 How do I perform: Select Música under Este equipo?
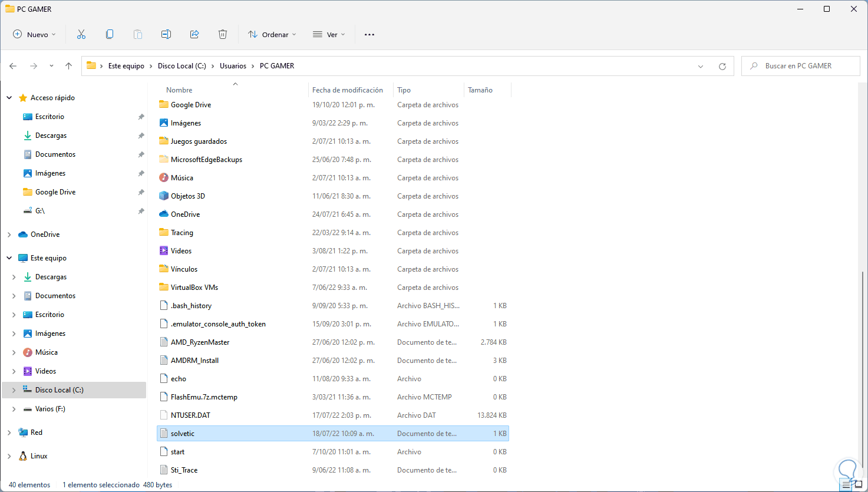tap(47, 352)
